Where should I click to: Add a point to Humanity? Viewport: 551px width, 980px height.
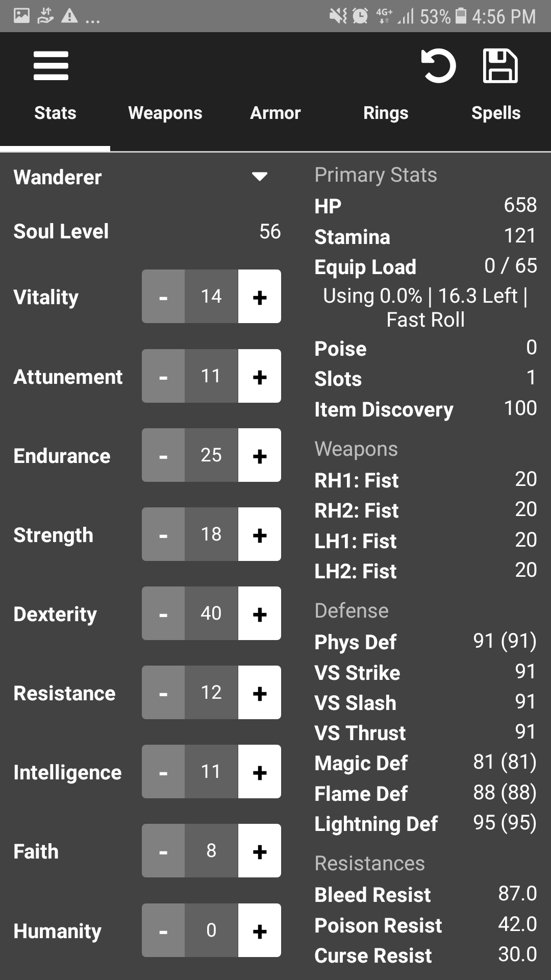click(x=259, y=930)
